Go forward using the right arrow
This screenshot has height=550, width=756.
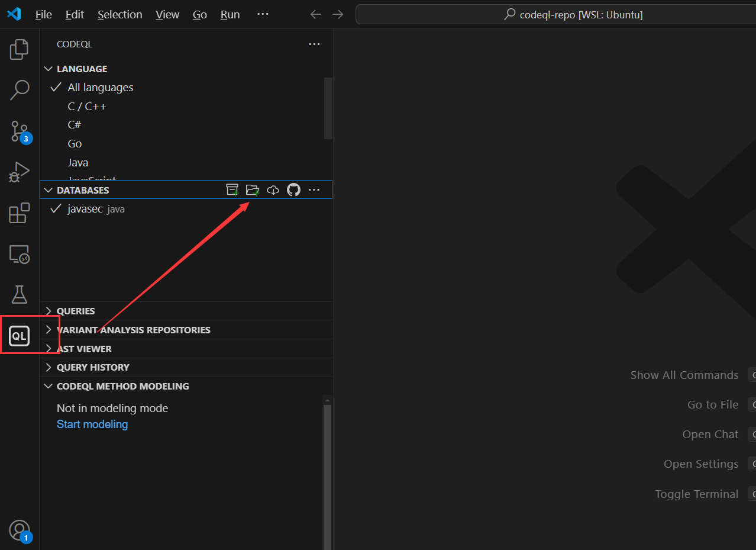(x=338, y=14)
